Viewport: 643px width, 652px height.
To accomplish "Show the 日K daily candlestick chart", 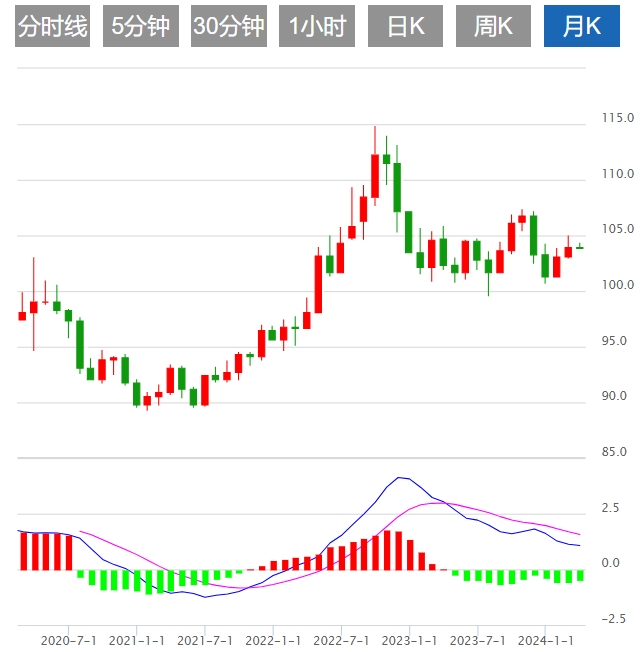I will pyautogui.click(x=404, y=26).
